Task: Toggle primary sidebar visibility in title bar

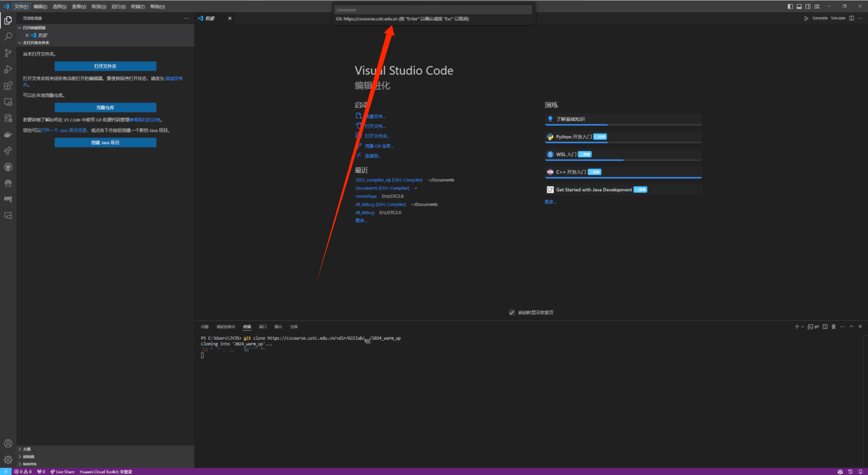Action: [x=790, y=6]
